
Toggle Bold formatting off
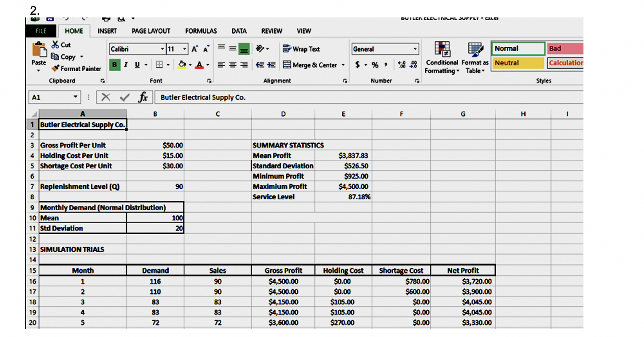point(115,65)
